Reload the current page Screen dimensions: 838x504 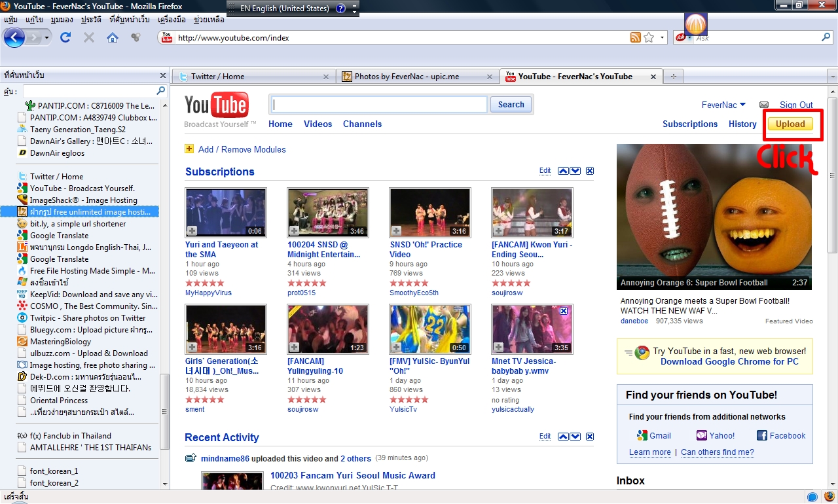[x=65, y=37]
